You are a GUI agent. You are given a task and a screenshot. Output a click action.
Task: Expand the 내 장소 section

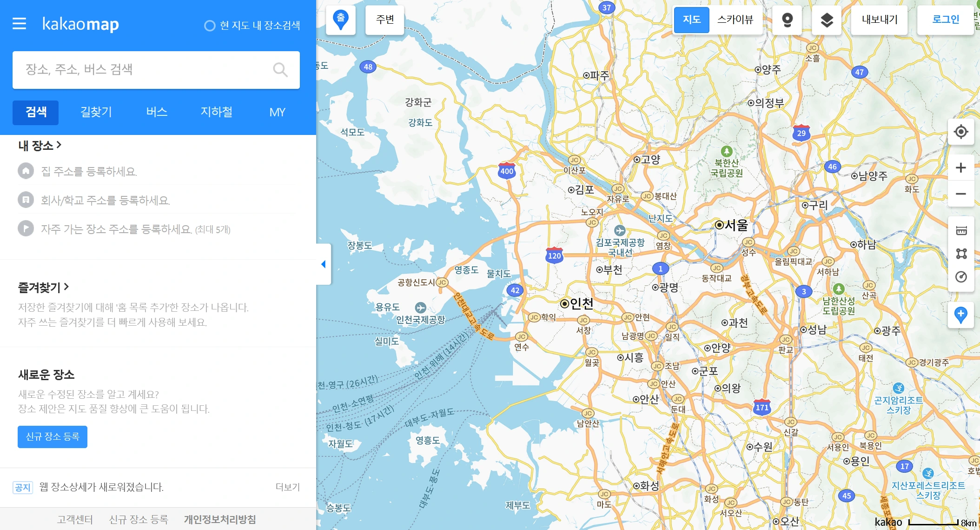pos(40,146)
